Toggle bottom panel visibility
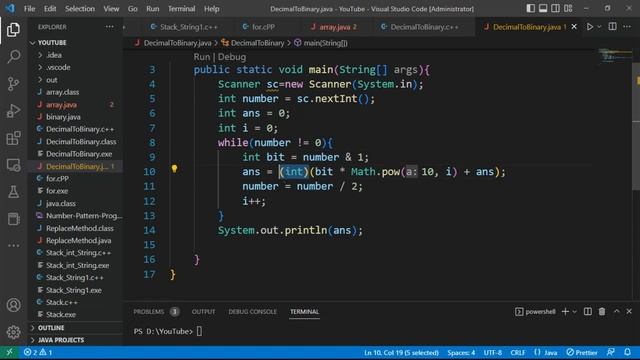The image size is (640, 360). 543,8
